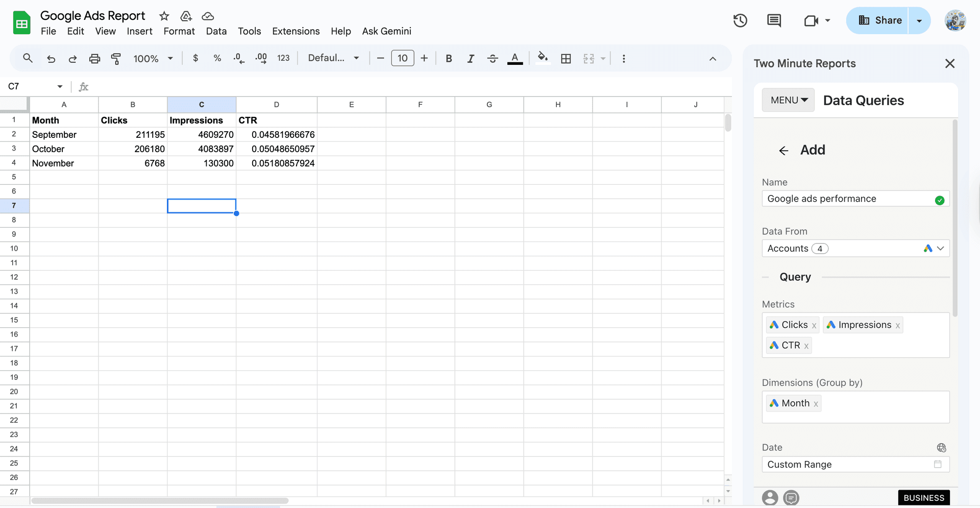
Task: Expand the Accounts data source dropdown
Action: coord(941,249)
